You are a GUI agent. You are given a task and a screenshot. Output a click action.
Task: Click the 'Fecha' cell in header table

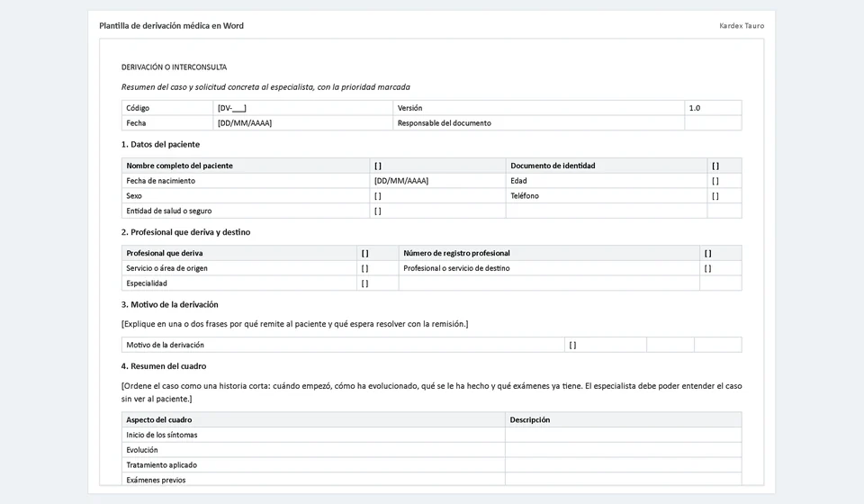(x=167, y=122)
